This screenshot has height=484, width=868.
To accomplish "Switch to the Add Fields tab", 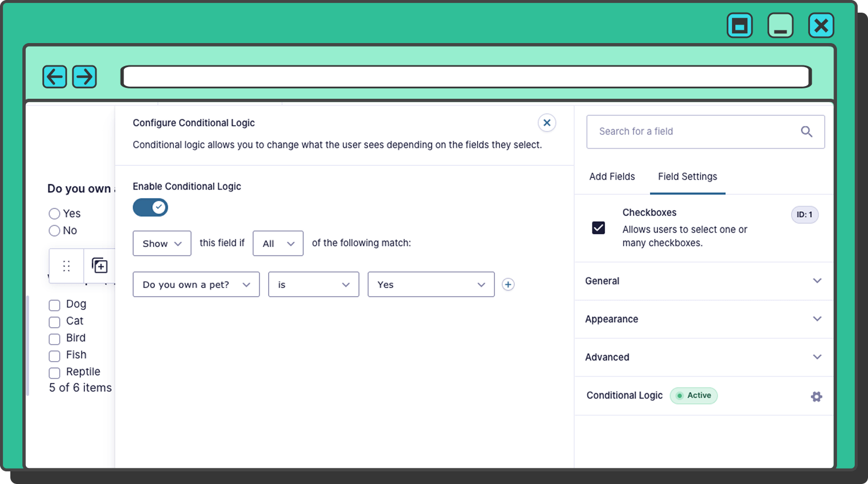I will click(612, 176).
